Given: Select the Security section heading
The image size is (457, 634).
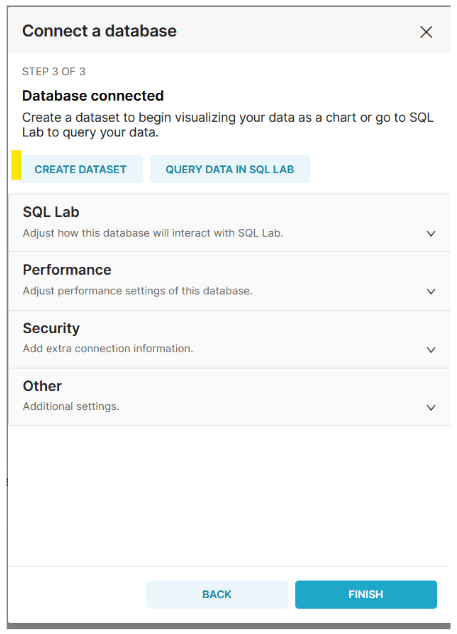Looking at the screenshot, I should click(51, 328).
